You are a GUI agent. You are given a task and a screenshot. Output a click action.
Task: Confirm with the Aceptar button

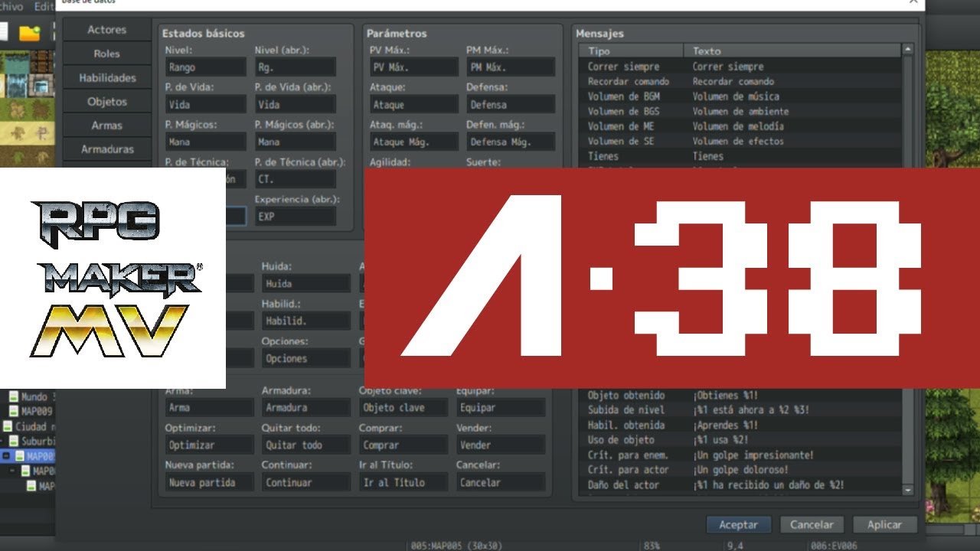point(738,525)
